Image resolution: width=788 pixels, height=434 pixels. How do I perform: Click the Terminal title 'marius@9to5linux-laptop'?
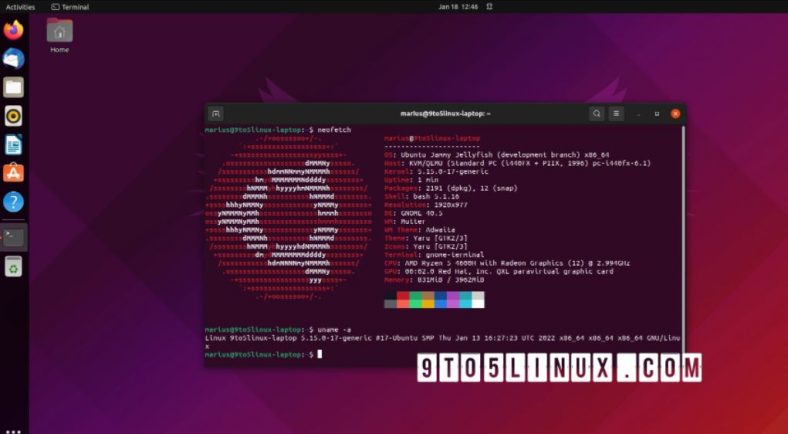(x=445, y=114)
